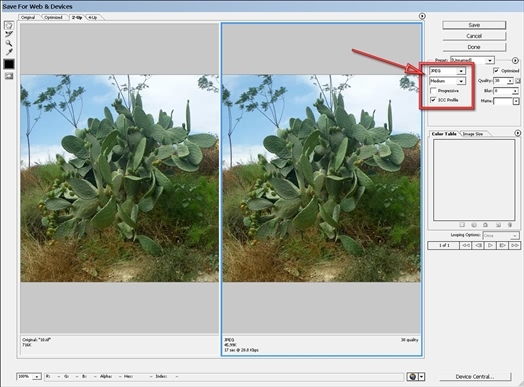524x387 pixels.
Task: Select the Slice Select tool
Action: pos(9,34)
